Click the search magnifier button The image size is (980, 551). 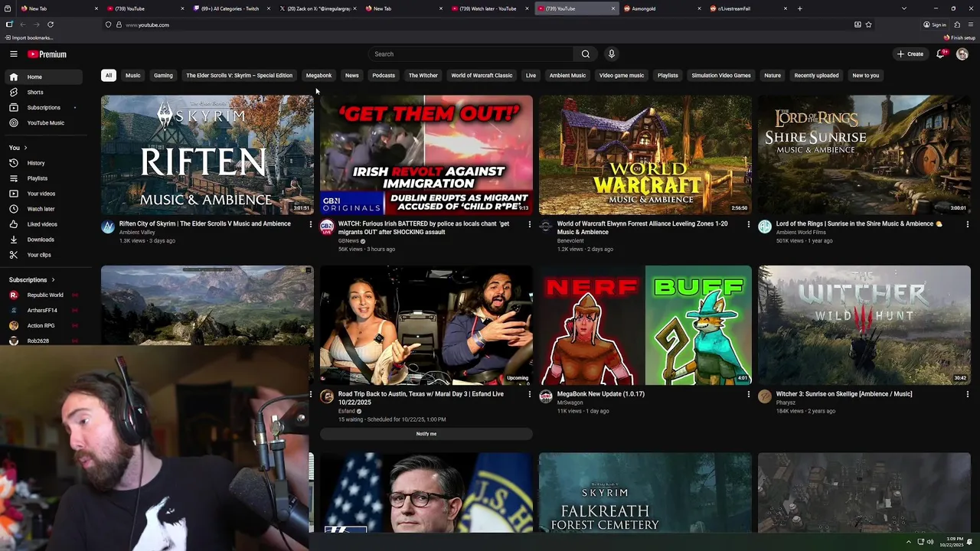[x=586, y=54]
